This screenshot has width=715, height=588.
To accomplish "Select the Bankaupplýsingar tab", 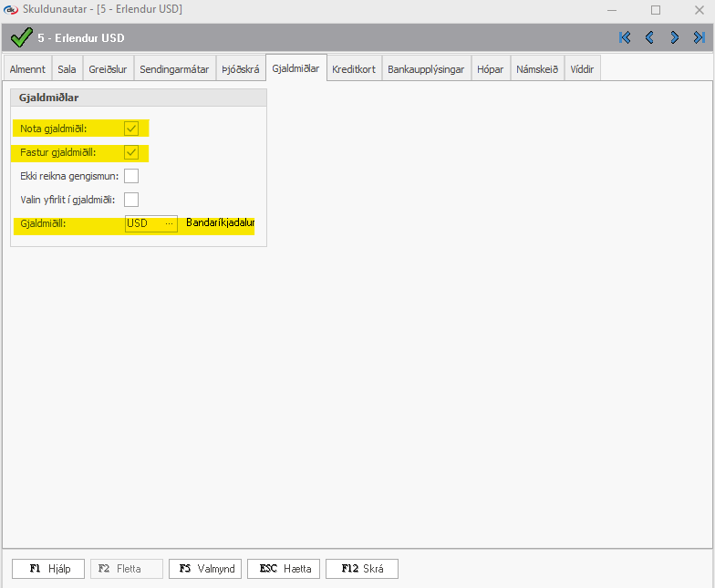I will point(426,69).
